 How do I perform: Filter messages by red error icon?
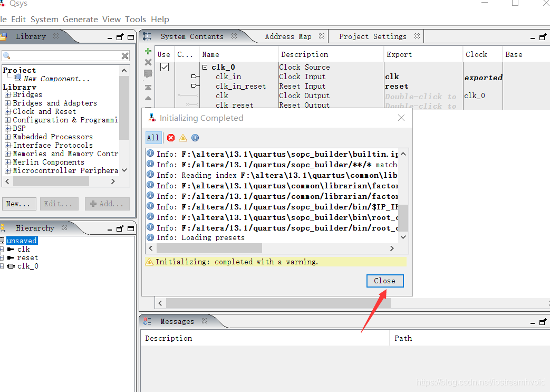click(x=171, y=138)
